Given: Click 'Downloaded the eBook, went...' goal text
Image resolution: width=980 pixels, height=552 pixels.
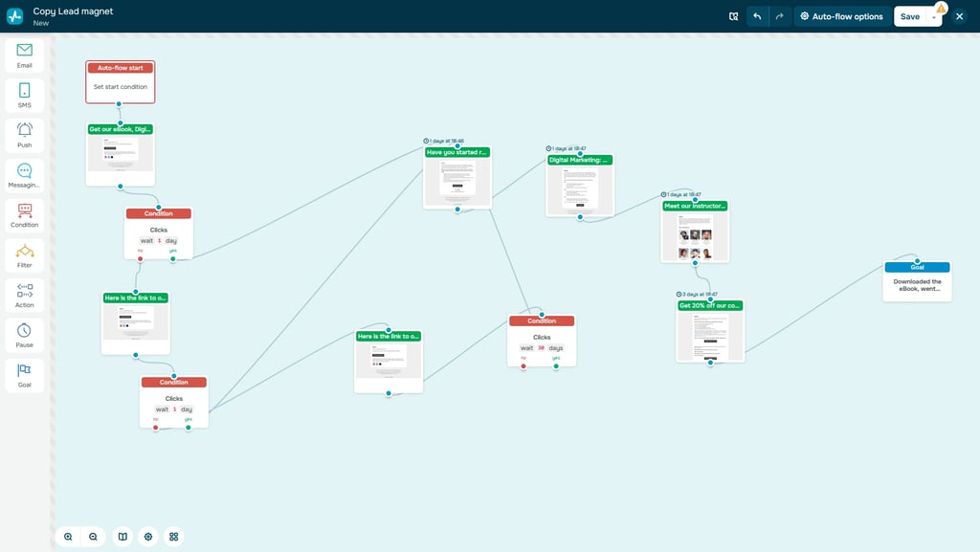Looking at the screenshot, I should coord(917,285).
